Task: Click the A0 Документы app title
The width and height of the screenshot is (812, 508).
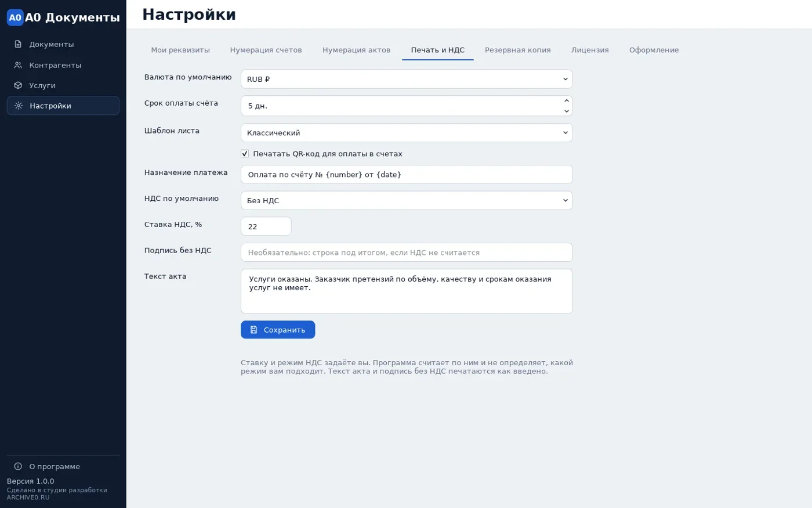Action: (72, 17)
